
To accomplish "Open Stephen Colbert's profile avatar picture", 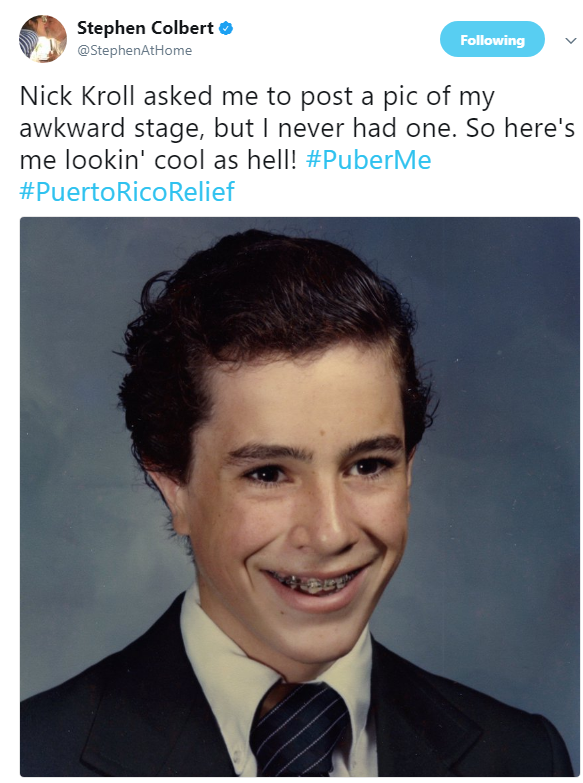I will pyautogui.click(x=42, y=38).
